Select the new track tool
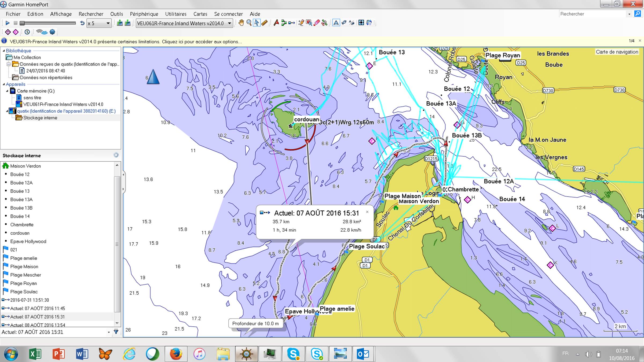Viewport: 644px width, 362px height. [x=292, y=23]
